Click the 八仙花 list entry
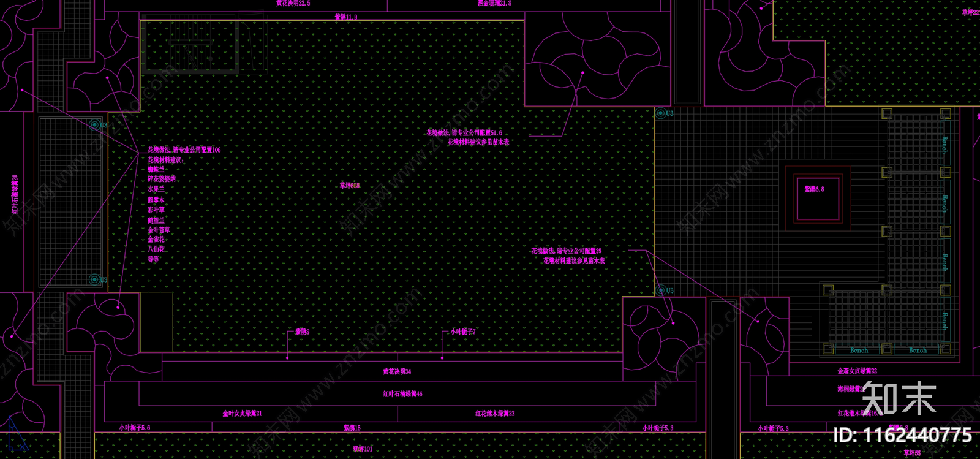980x459 pixels. point(156,249)
